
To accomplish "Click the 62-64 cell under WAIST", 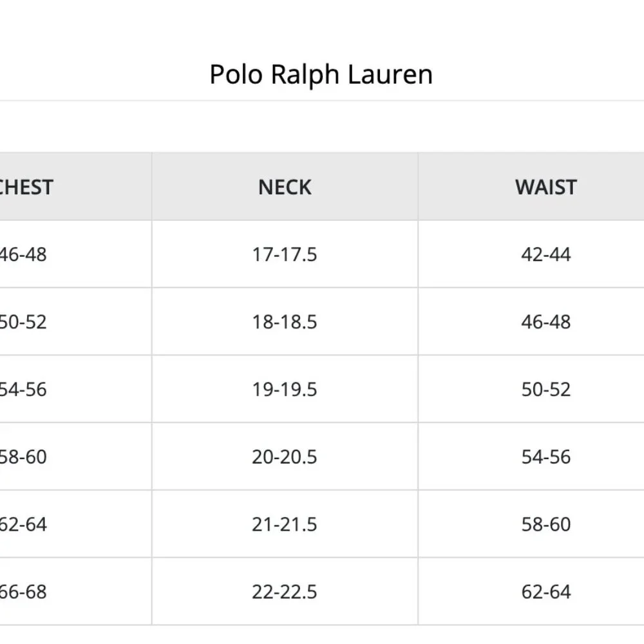I will coord(531,591).
